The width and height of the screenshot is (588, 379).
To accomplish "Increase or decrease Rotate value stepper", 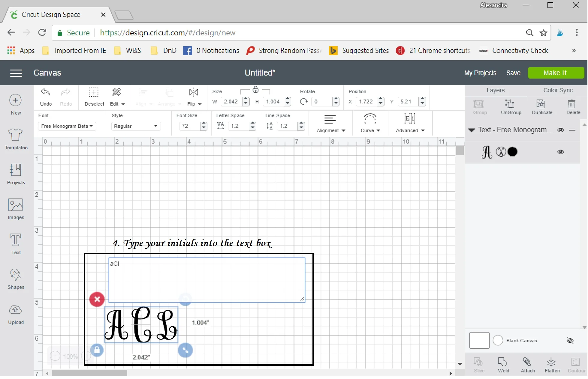I will click(336, 102).
